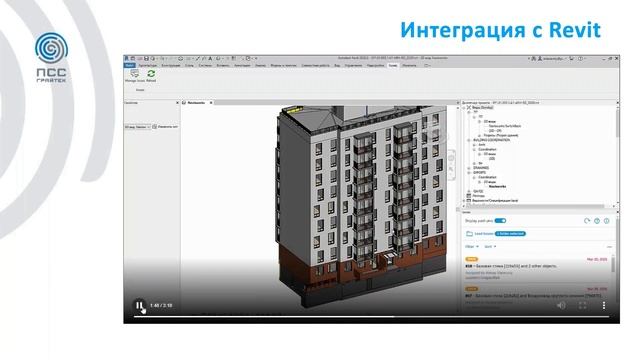Image resolution: width=640 pixels, height=360 pixels.
Task: Switch to the Изменить ribbon tab
Action: (x=409, y=65)
